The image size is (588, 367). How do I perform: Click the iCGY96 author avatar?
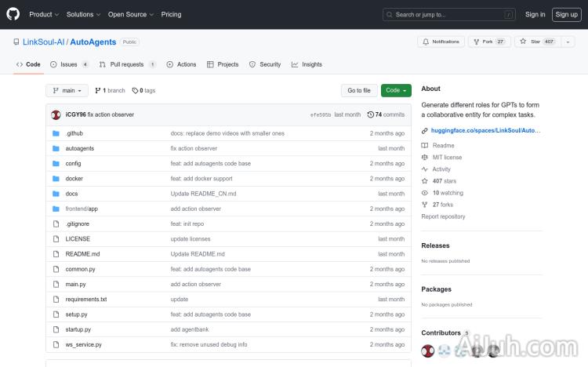[x=56, y=114]
